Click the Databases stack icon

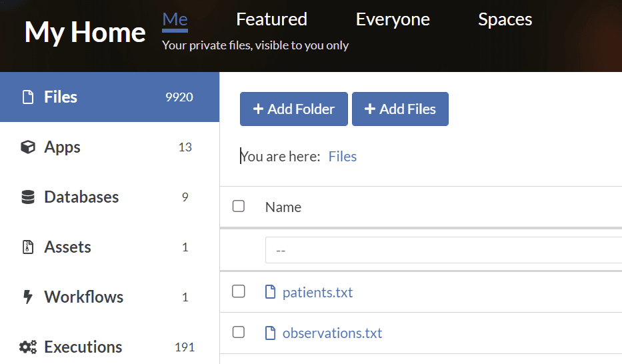28,197
